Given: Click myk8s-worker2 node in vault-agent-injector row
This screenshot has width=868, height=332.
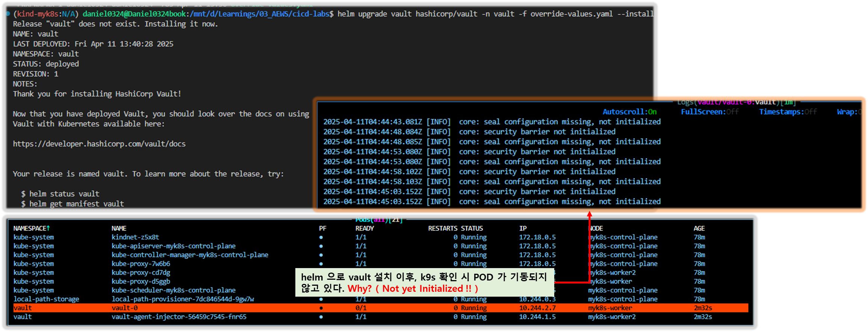Looking at the screenshot, I should point(612,317).
